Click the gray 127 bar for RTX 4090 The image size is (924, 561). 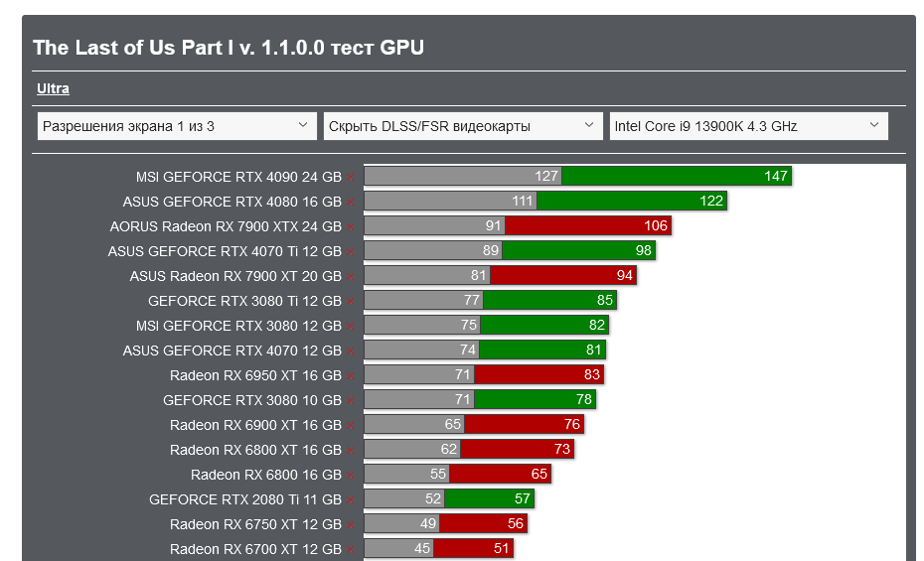tap(463, 176)
